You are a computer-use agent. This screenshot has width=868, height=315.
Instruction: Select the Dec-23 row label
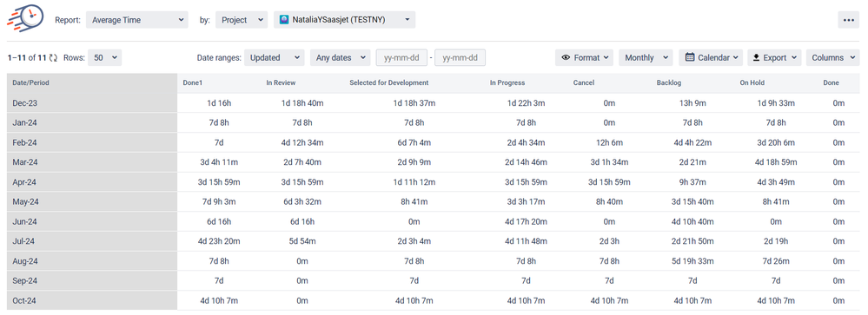click(x=25, y=102)
